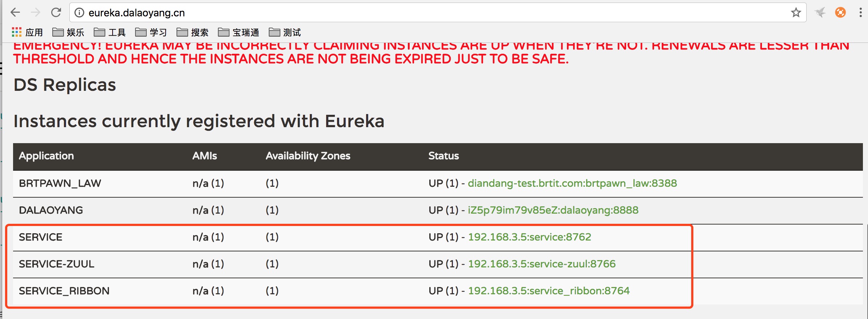This screenshot has width=868, height=319.
Task: Click the orange extension icon
Action: coord(840,13)
